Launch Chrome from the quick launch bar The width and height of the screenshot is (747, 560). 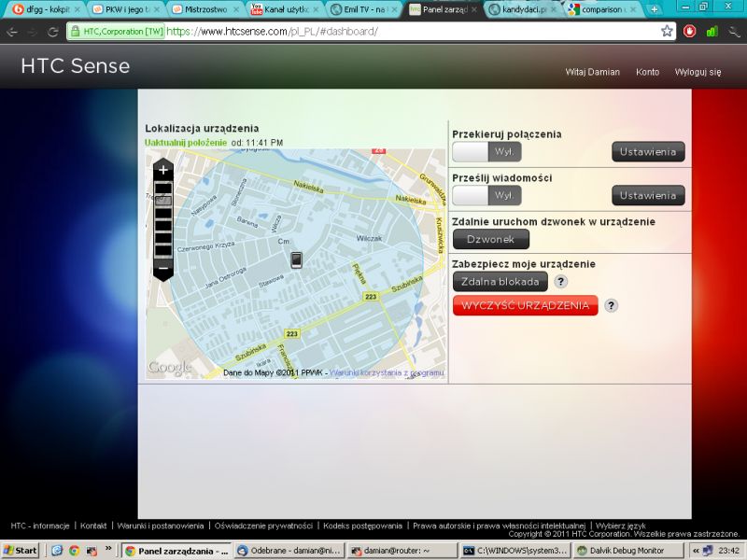[74, 551]
